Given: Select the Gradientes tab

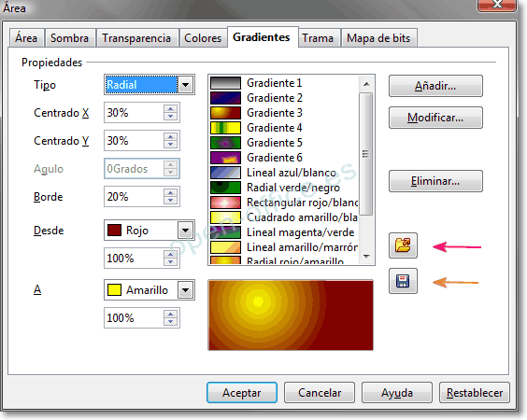Looking at the screenshot, I should coord(262,37).
